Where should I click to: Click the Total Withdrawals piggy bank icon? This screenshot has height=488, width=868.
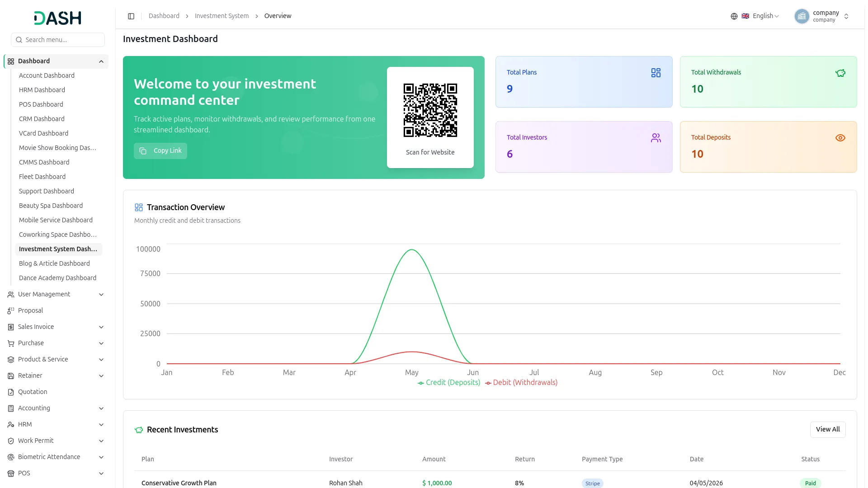point(840,73)
